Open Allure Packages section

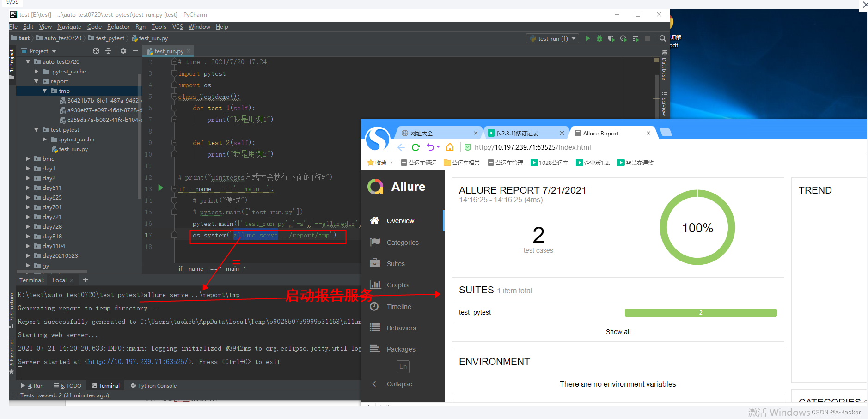(403, 349)
